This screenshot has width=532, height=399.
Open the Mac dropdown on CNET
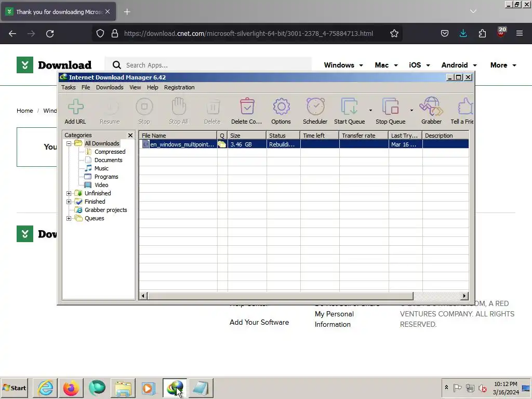point(386,65)
